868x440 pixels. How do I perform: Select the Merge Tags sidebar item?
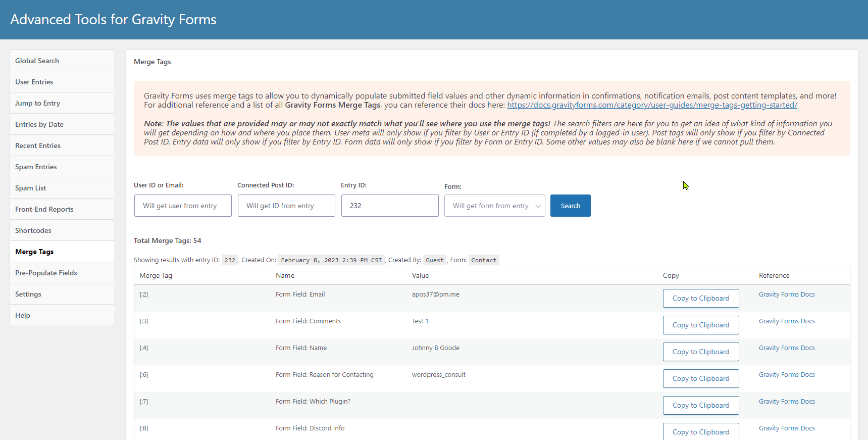pos(62,252)
